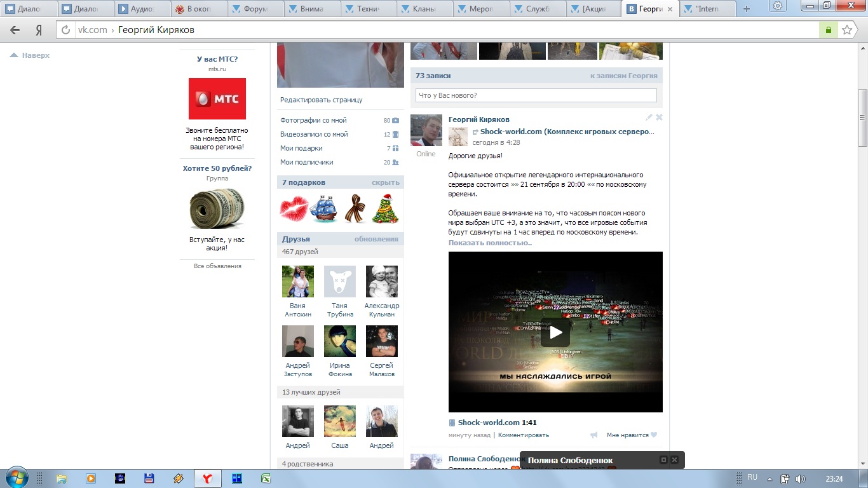The height and width of the screenshot is (488, 868).
Task: Open Видеозаписи со мной
Action: (314, 134)
